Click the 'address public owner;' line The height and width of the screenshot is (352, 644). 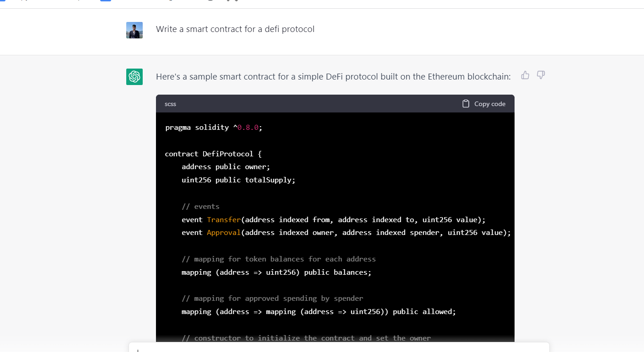[x=226, y=167]
